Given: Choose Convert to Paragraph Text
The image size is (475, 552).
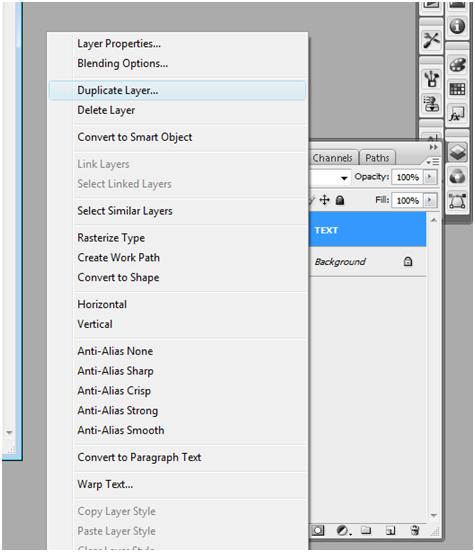Looking at the screenshot, I should [x=177, y=457].
